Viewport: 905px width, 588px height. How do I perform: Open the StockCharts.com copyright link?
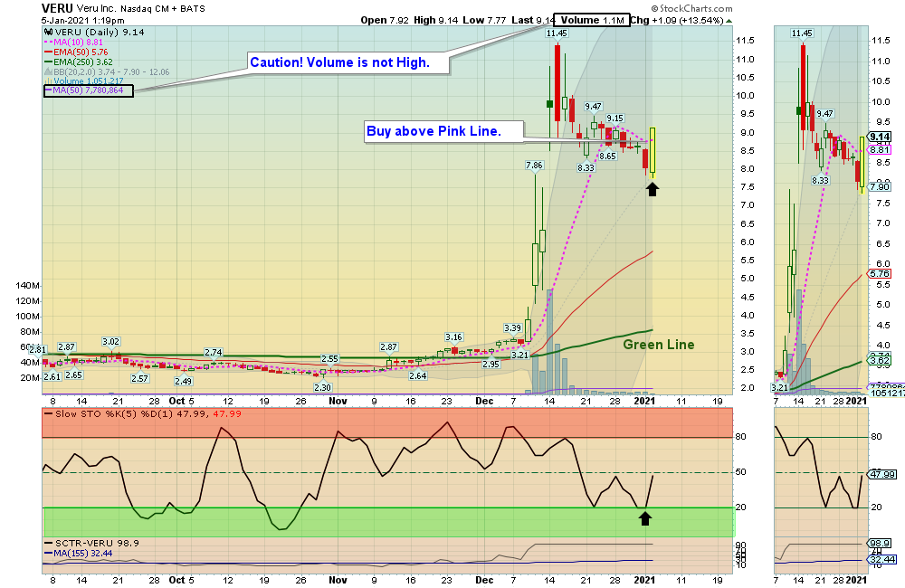pyautogui.click(x=692, y=8)
